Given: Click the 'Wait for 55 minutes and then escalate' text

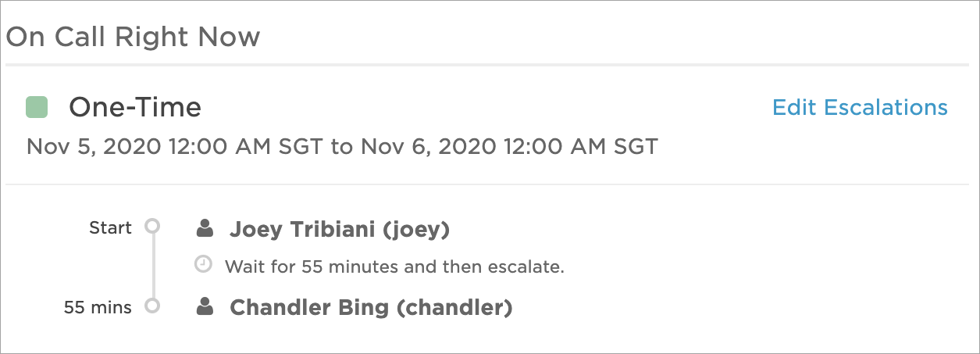Looking at the screenshot, I should tap(394, 266).
